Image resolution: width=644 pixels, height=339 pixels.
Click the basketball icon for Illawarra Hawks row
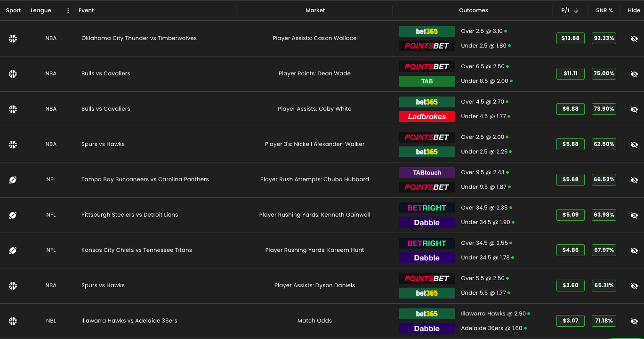[13, 321]
